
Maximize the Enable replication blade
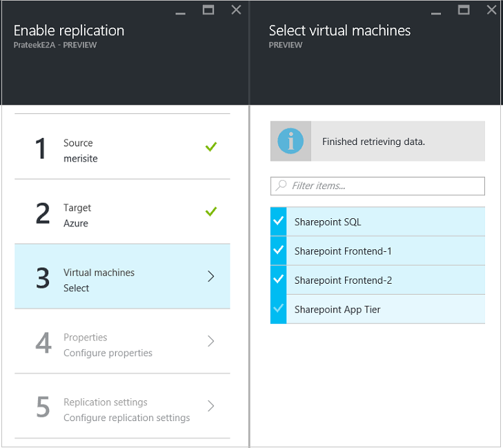(208, 10)
